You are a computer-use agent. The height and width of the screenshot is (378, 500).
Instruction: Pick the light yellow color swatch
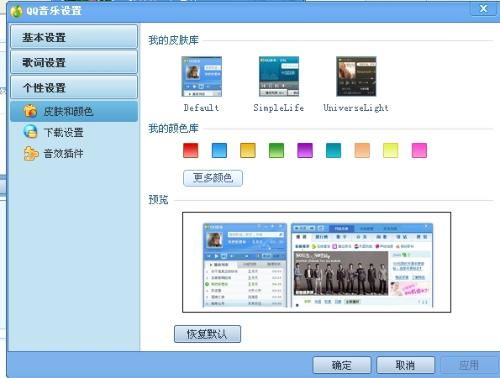(391, 150)
